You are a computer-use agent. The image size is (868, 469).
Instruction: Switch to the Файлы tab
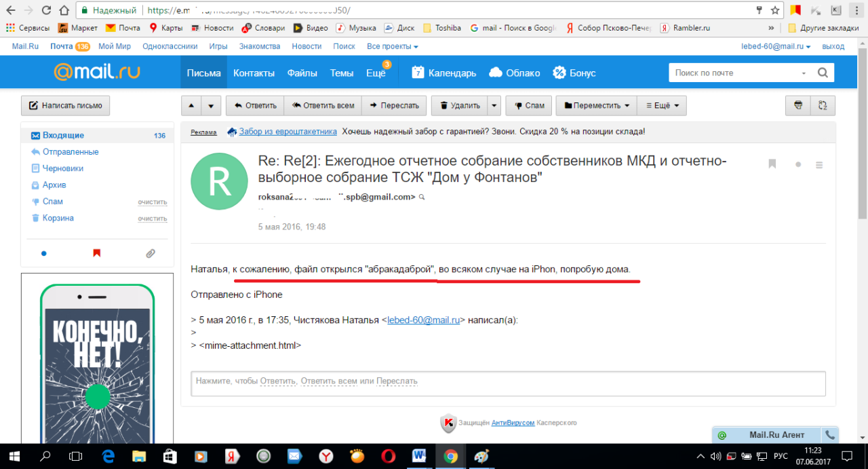tap(302, 73)
